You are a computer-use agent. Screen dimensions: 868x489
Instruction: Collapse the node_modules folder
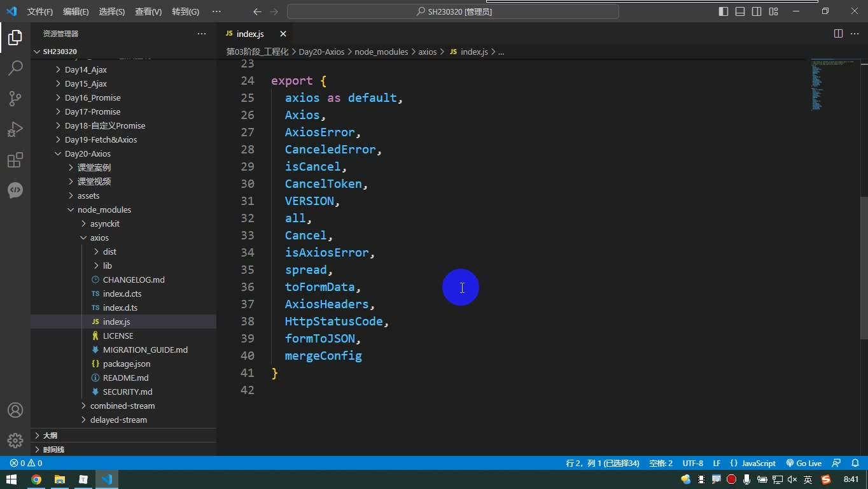(123, 209)
